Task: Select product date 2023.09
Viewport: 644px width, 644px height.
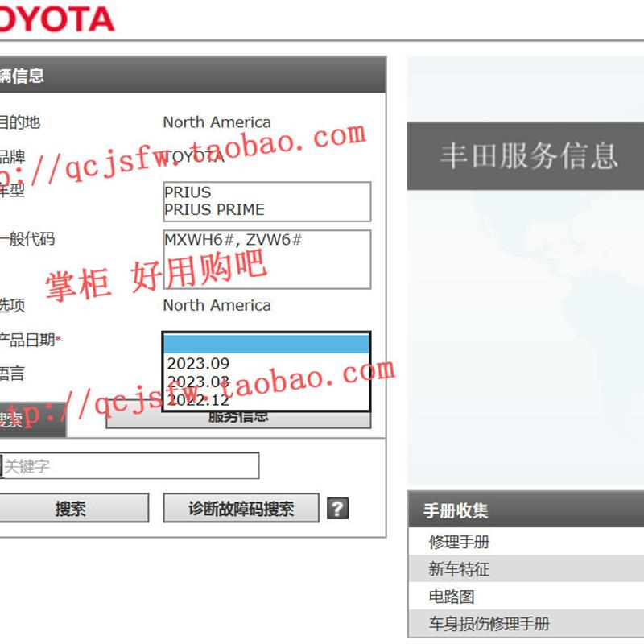Action: coord(267,363)
